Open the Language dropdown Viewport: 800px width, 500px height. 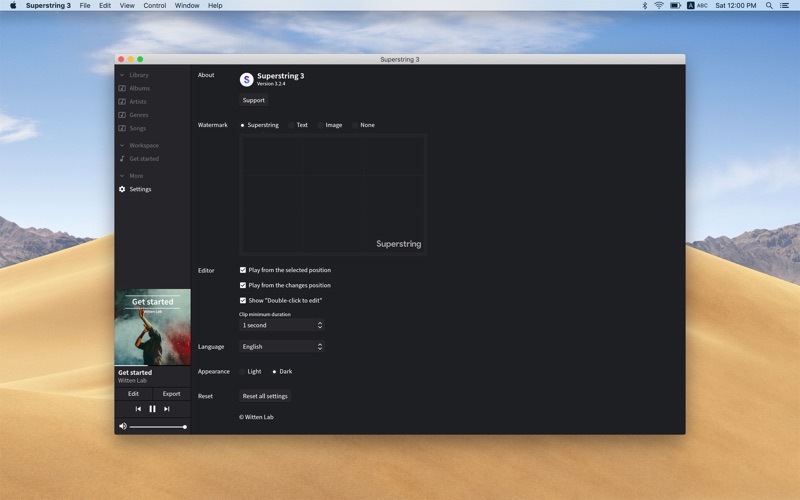[282, 346]
